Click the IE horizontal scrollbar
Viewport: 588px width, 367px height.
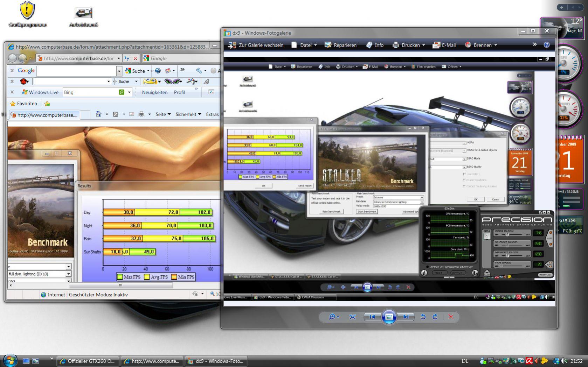click(120, 285)
